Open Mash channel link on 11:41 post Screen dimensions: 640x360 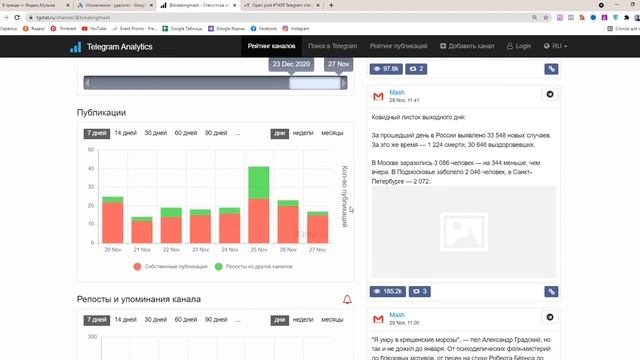coord(397,92)
